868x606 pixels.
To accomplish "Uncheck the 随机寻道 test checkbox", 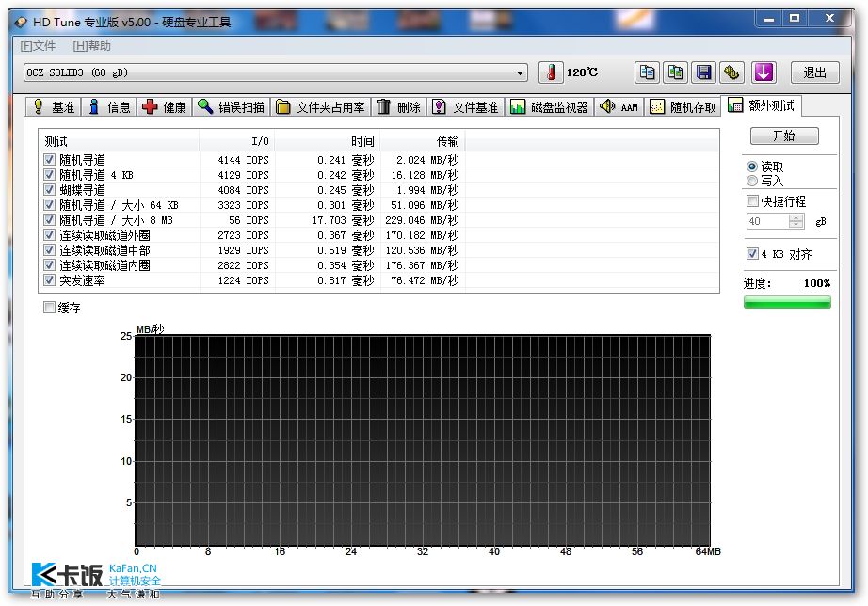I will 49,160.
